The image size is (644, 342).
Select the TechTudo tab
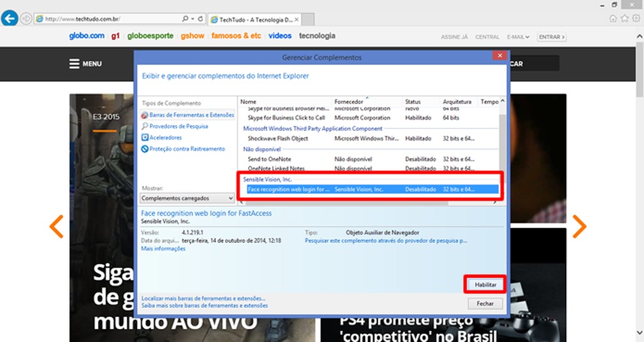pos(254,19)
